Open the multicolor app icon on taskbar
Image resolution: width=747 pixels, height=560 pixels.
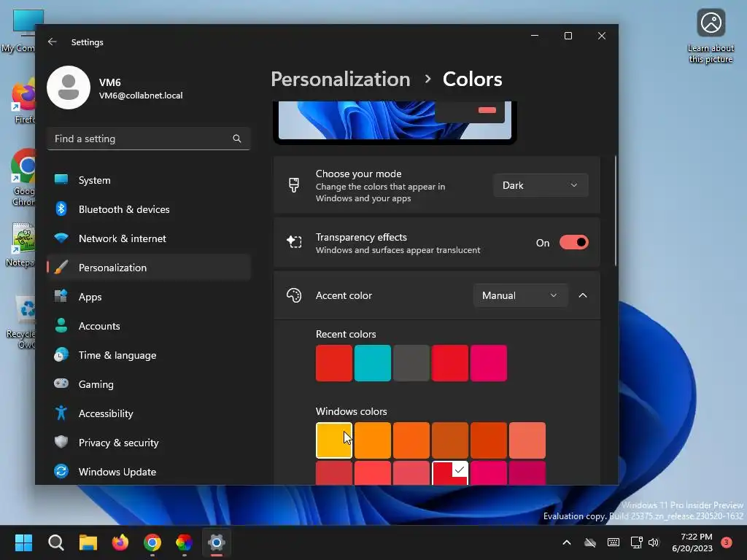(185, 542)
